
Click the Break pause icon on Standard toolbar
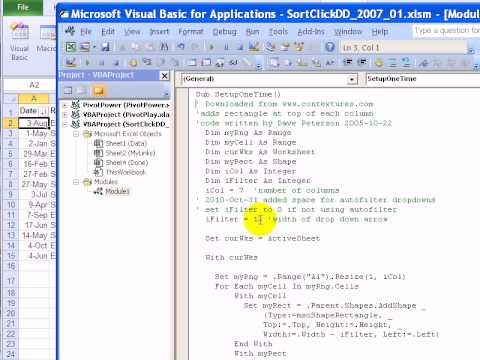click(226, 47)
